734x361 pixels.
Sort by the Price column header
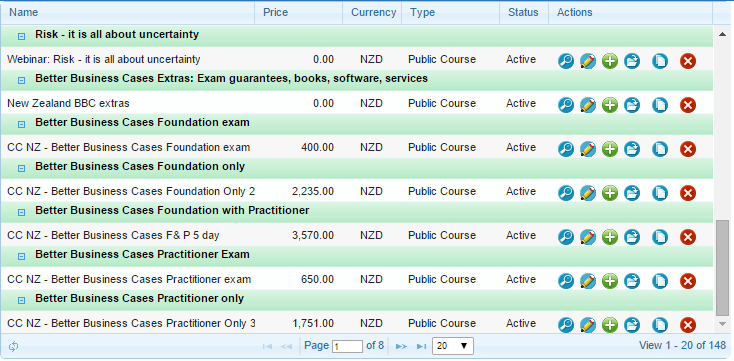(299, 13)
